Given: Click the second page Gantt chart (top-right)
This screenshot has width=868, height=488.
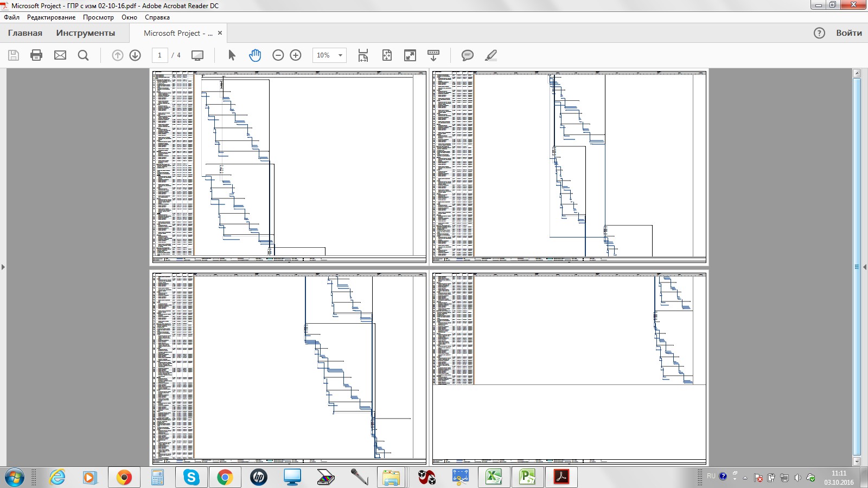Looking at the screenshot, I should point(569,166).
